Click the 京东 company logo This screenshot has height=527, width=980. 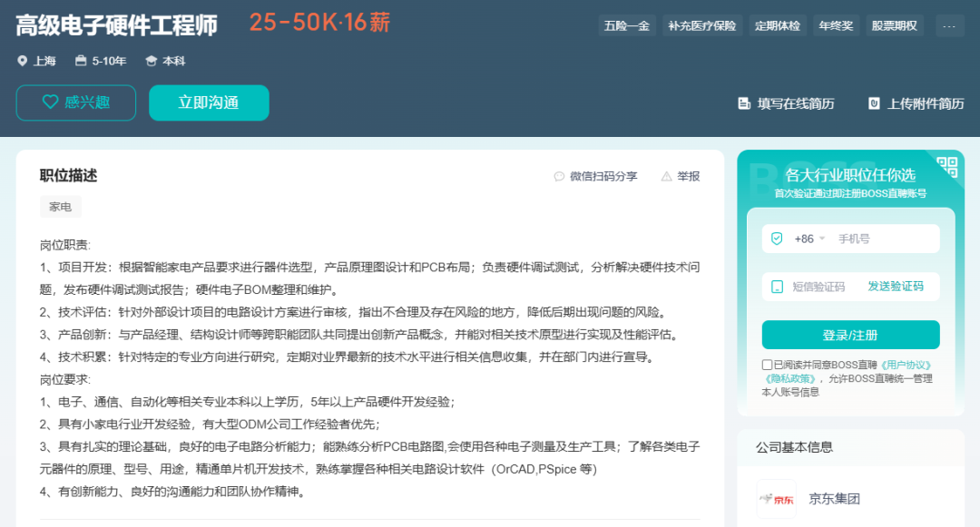pos(776,499)
